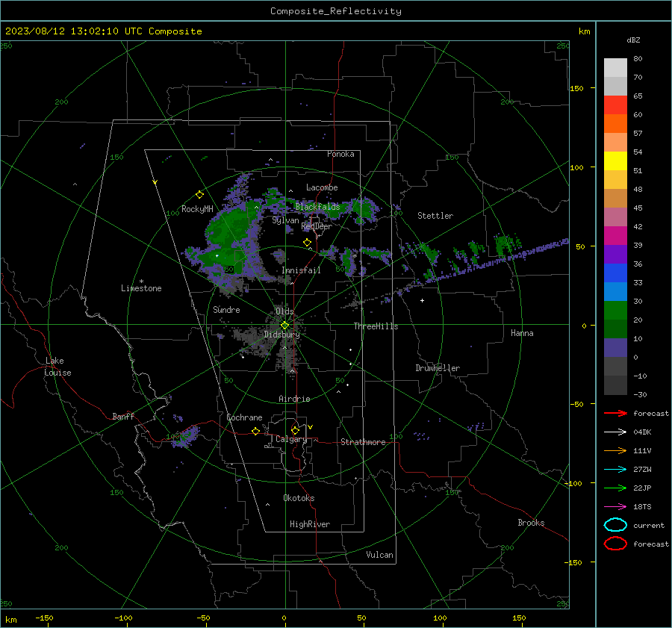Click the Airdrie city label
Screen dimensions: 672x628
tap(294, 399)
